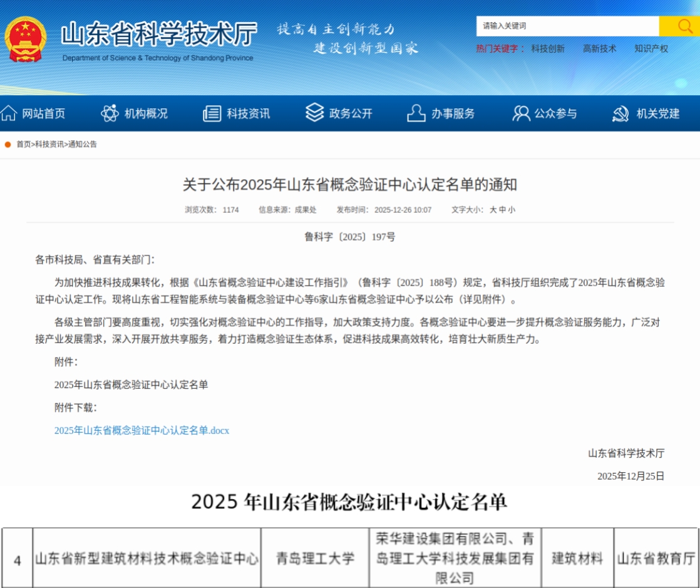Click the party emblem icon beside 机关党建
Image resolution: width=700 pixels, height=588 pixels.
pyautogui.click(x=620, y=113)
